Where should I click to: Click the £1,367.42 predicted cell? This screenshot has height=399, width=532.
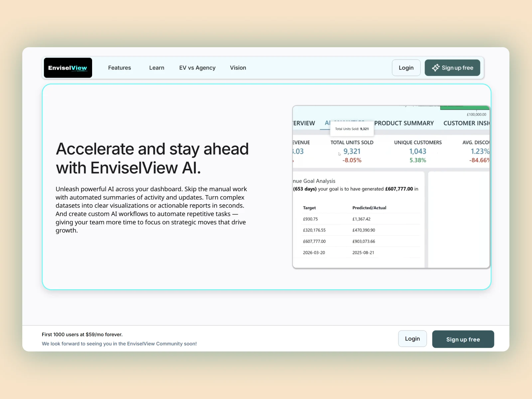pos(361,219)
